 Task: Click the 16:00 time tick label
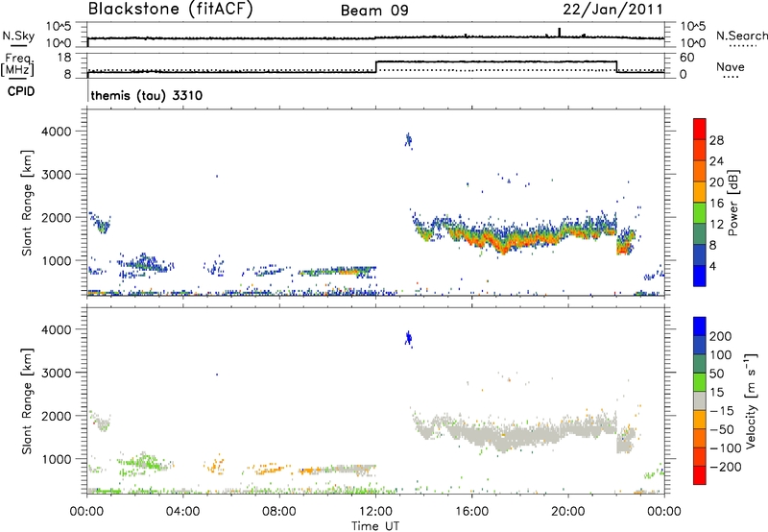point(471,512)
